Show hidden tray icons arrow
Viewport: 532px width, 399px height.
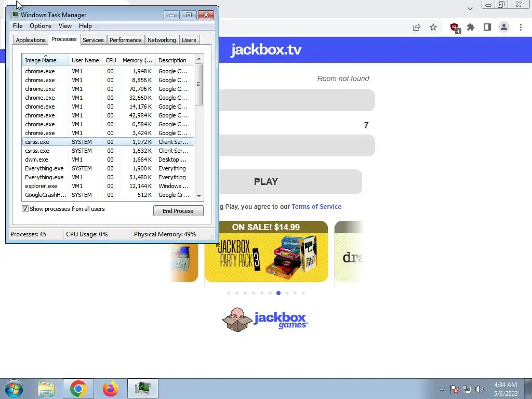[x=442, y=389]
